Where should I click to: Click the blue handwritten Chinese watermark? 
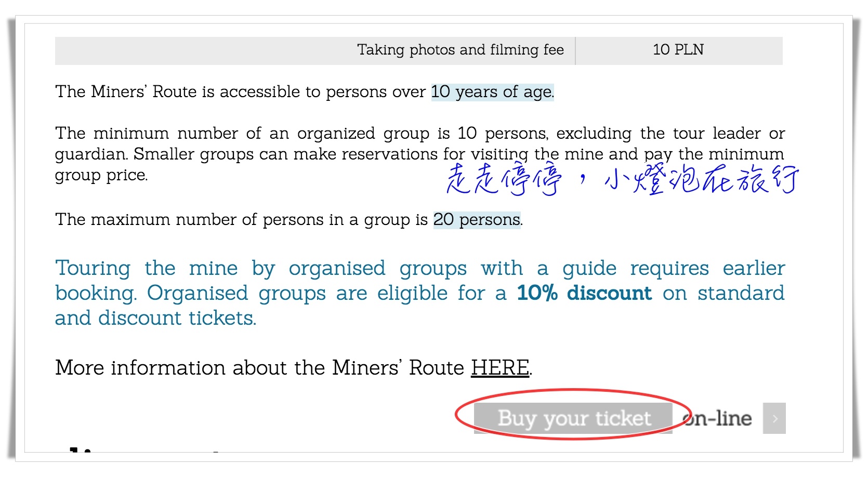pyautogui.click(x=623, y=179)
